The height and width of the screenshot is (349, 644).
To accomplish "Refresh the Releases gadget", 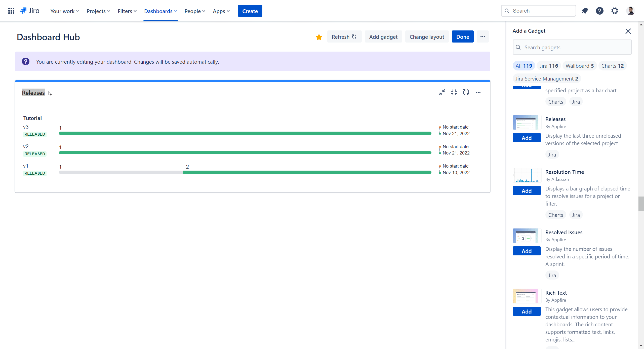I will [466, 93].
